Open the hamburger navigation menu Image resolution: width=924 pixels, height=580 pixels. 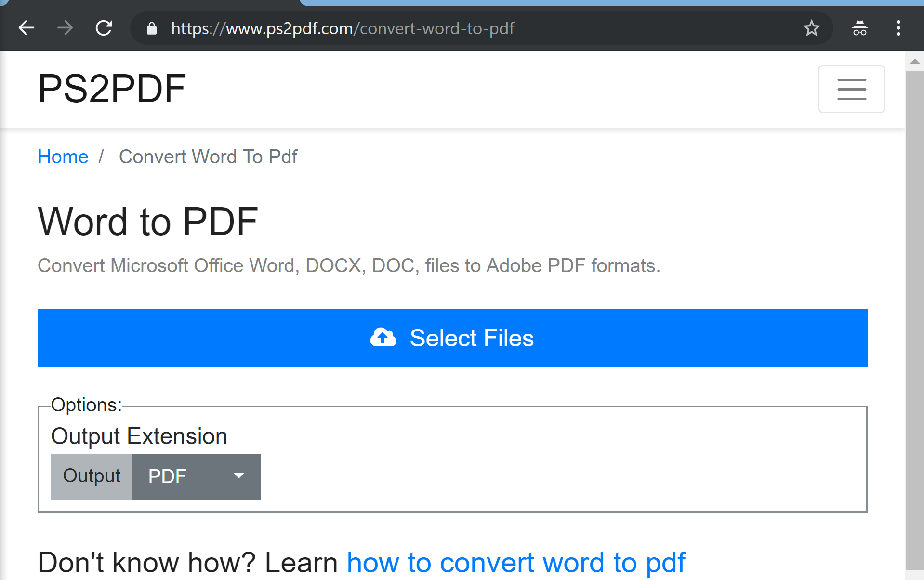tap(851, 89)
